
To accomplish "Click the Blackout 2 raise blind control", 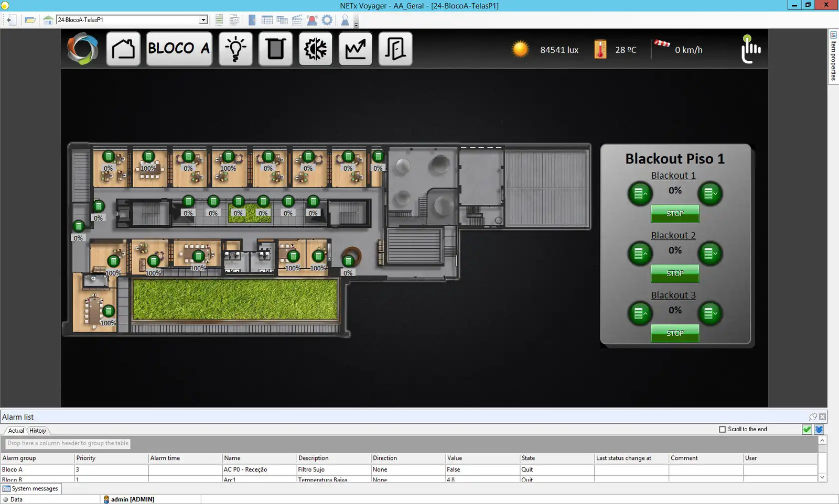I will [640, 254].
